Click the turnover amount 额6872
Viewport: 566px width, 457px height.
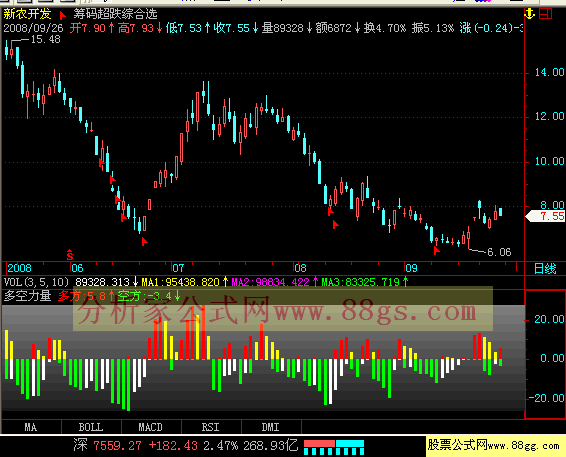pos(334,28)
